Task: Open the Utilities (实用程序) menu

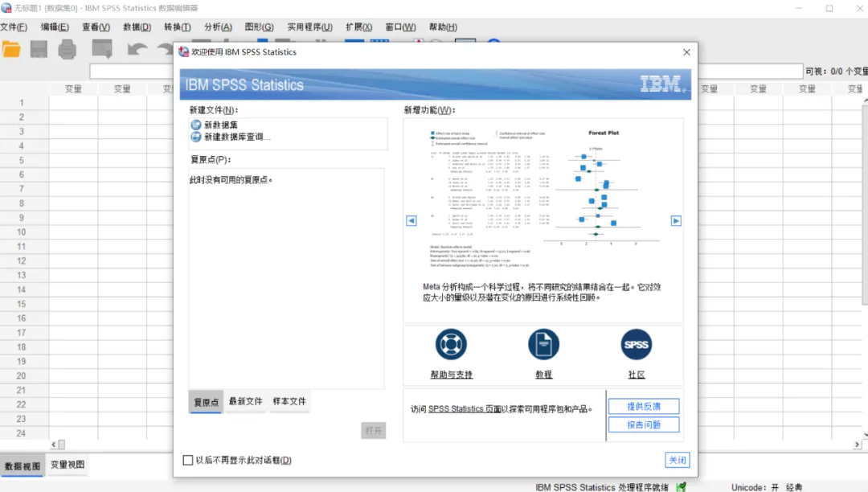Action: tap(309, 27)
